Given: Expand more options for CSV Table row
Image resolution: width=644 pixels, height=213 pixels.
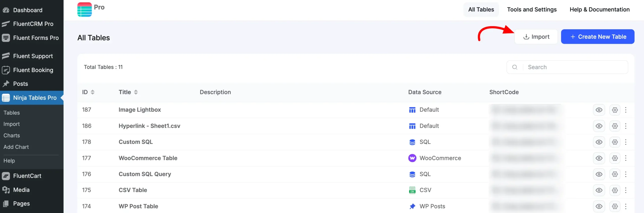Looking at the screenshot, I should tap(626, 190).
